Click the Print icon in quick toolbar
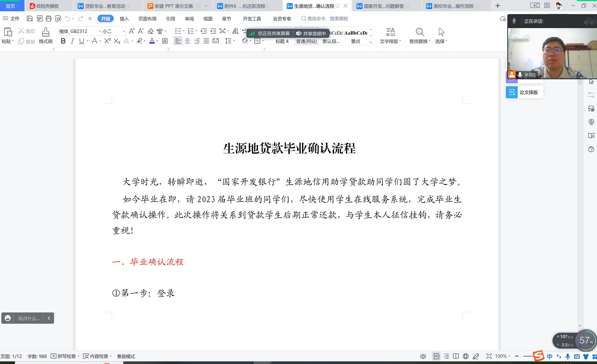The image size is (597, 364). 49,19
